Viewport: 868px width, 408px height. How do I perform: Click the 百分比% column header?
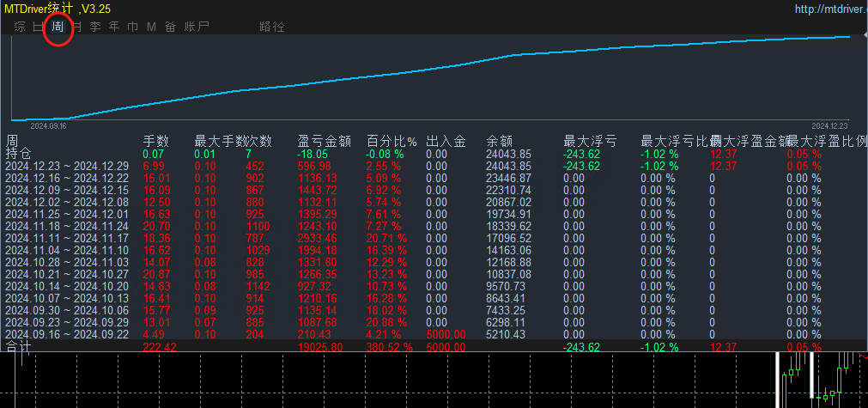pos(392,142)
